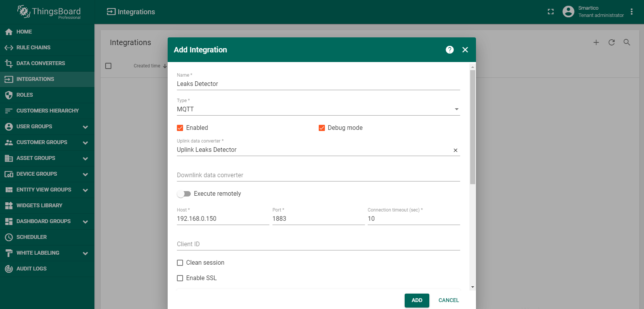Open Data Converters from the sidebar
644x309 pixels.
click(40, 63)
